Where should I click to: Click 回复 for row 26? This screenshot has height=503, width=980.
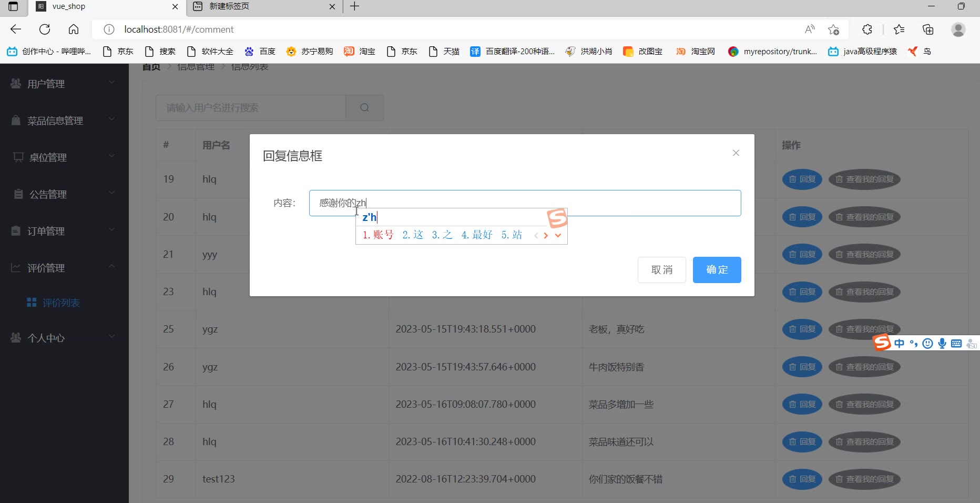[802, 367]
